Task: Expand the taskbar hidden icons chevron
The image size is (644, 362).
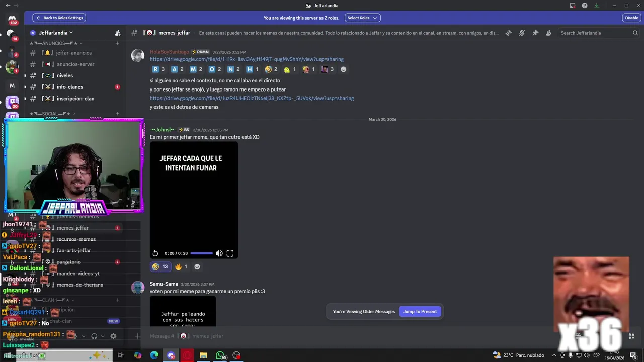Action: (x=554, y=355)
